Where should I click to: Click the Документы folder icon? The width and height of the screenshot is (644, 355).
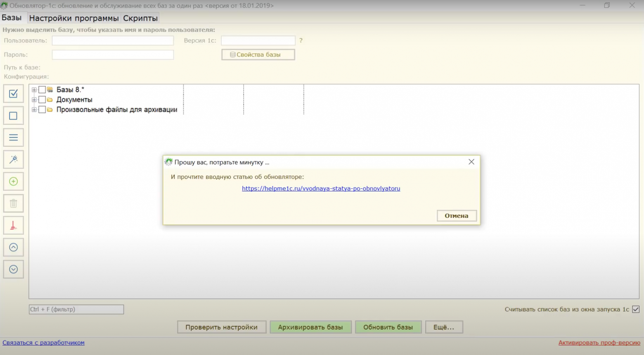coord(50,100)
